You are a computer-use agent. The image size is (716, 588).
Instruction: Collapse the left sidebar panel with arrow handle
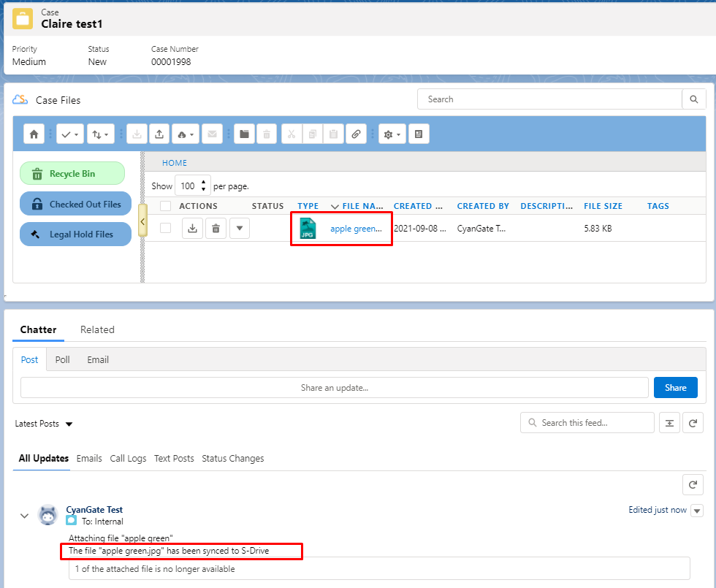pos(142,221)
